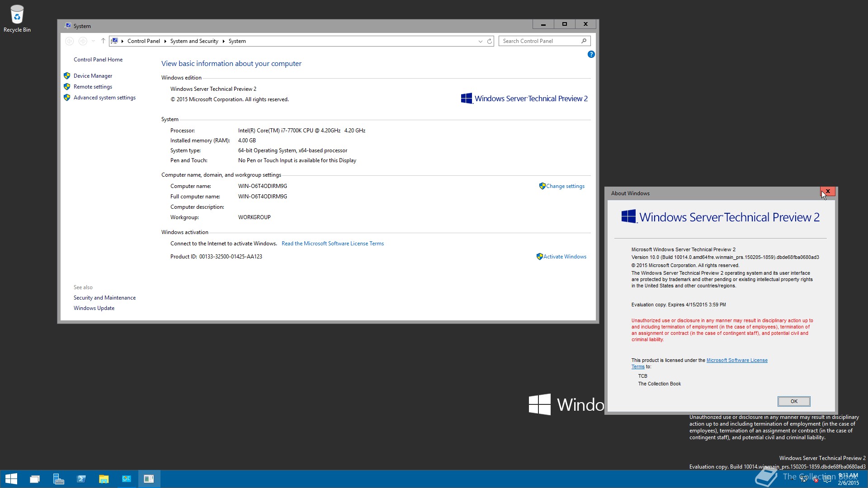Click Installed memory 4.00 GB value
Screen dimensions: 868x488
tap(247, 141)
